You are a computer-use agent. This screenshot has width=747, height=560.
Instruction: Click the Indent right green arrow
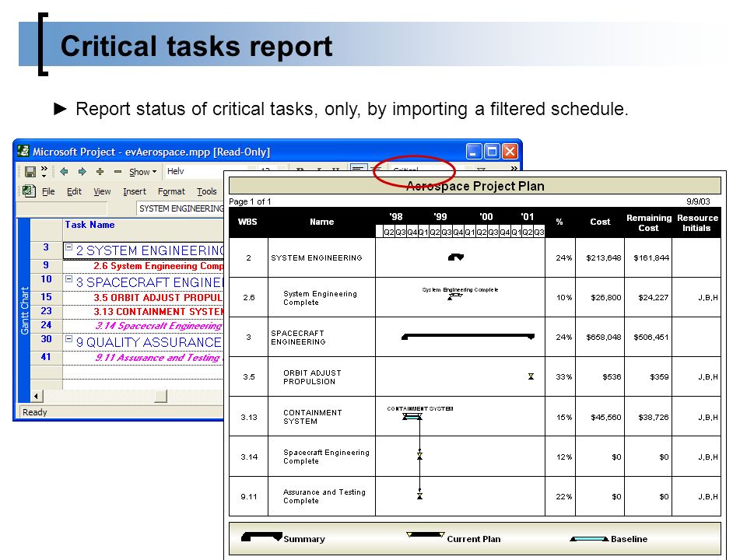click(82, 171)
